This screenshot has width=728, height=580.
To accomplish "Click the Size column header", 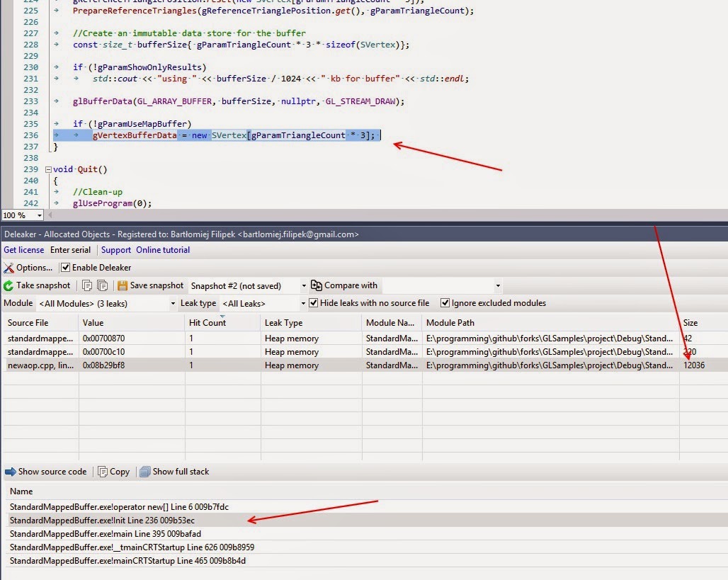I will (690, 323).
